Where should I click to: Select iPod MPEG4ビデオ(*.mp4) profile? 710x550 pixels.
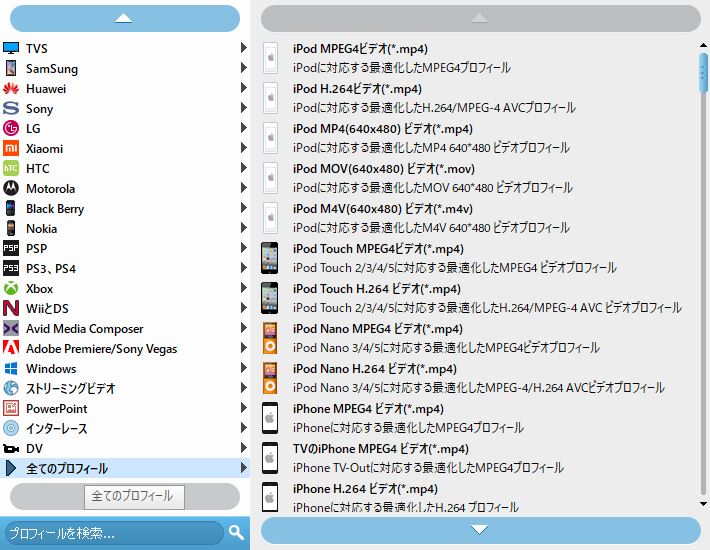pyautogui.click(x=478, y=58)
